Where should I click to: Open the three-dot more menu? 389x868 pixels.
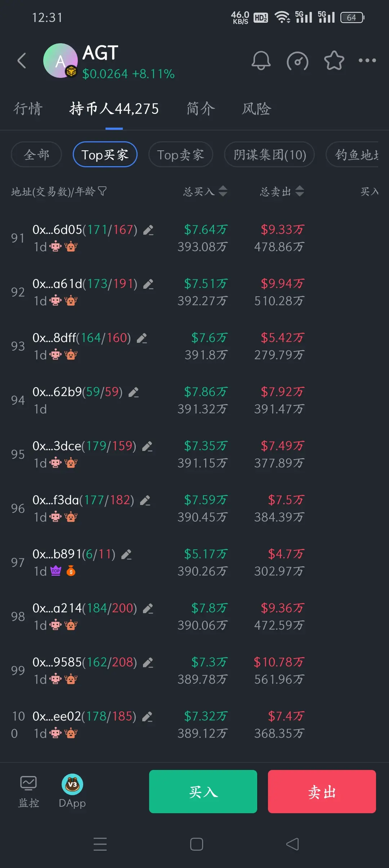point(367,60)
